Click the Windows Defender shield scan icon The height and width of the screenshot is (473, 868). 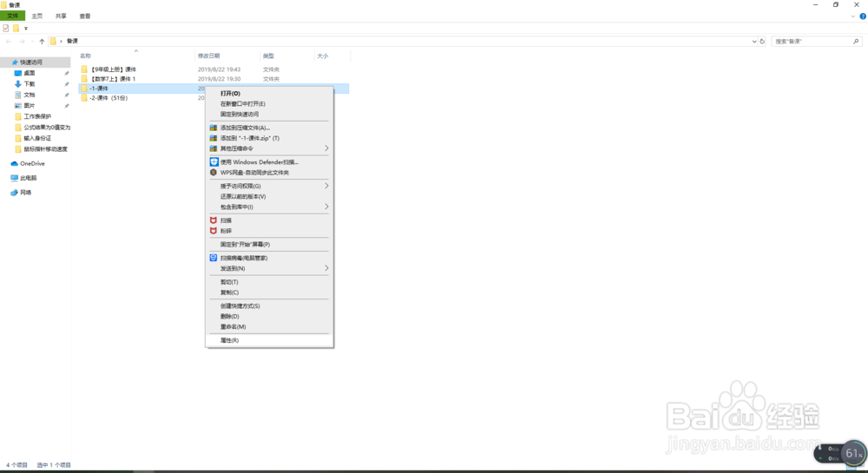coord(214,162)
